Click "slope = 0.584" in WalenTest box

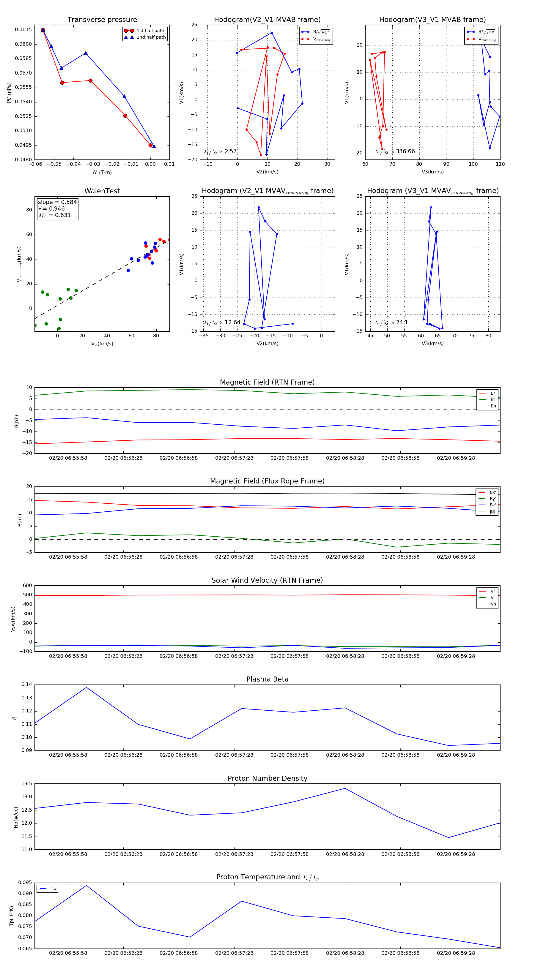point(57,202)
